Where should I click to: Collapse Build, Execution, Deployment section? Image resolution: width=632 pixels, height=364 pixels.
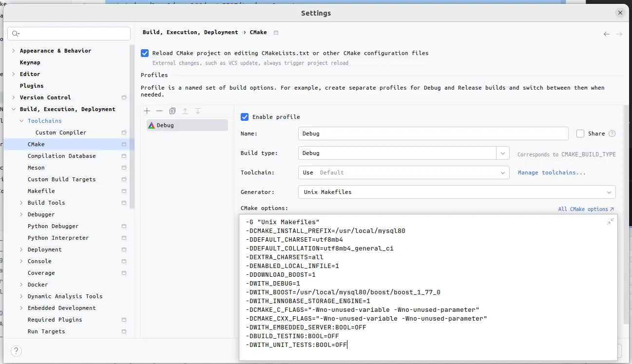click(x=14, y=109)
